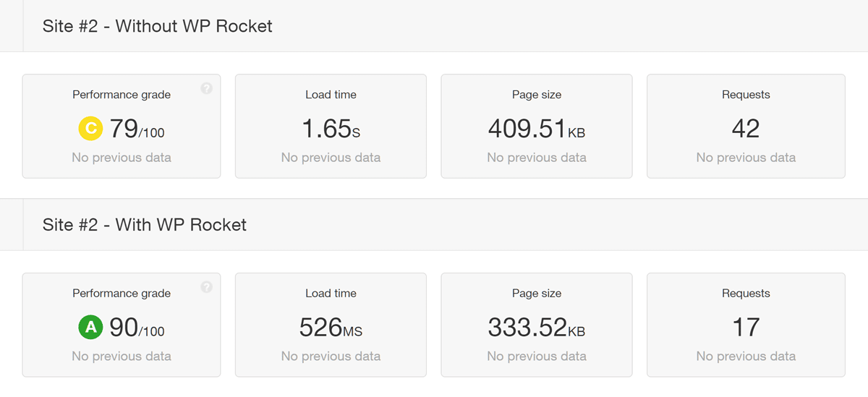Click the Page size label above 333.52 KB

point(537,294)
